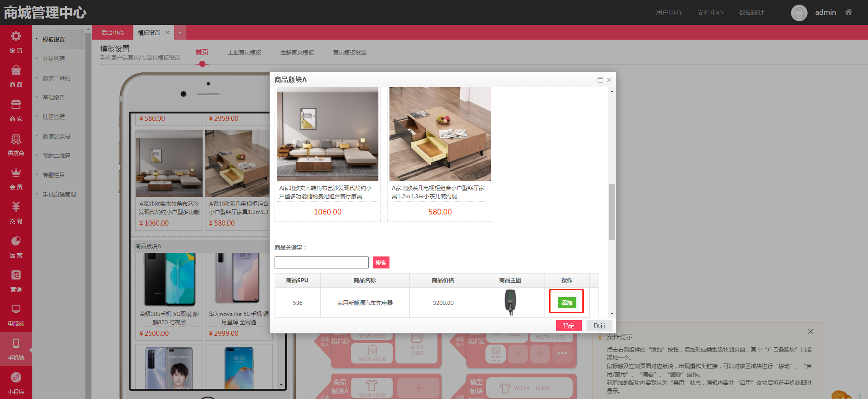Select 微信二维码 in the submenu

[x=57, y=78]
